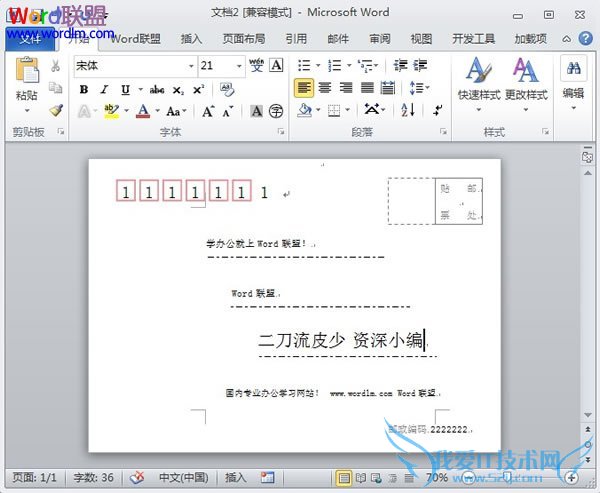Open Word Help question mark

pyautogui.click(x=585, y=39)
